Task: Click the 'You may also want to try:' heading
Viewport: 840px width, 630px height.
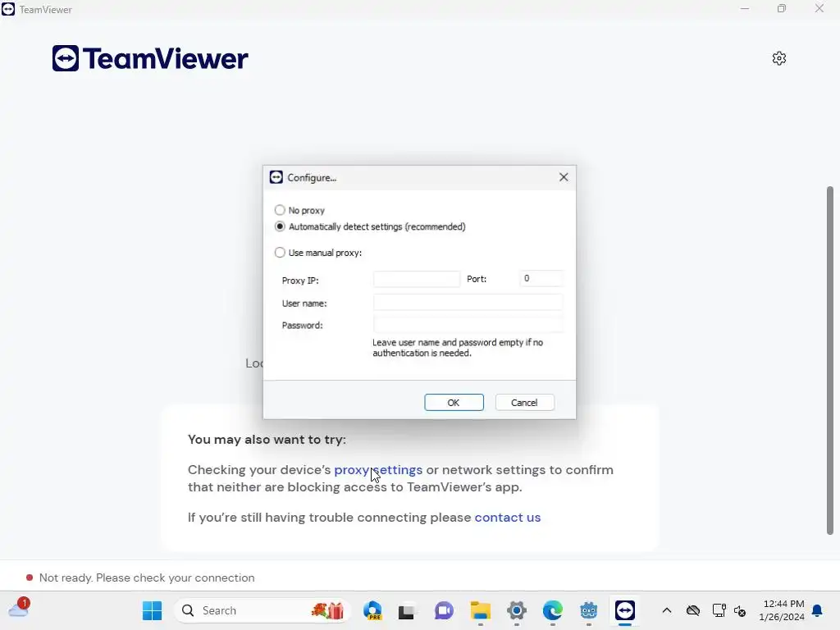Action: pyautogui.click(x=267, y=440)
